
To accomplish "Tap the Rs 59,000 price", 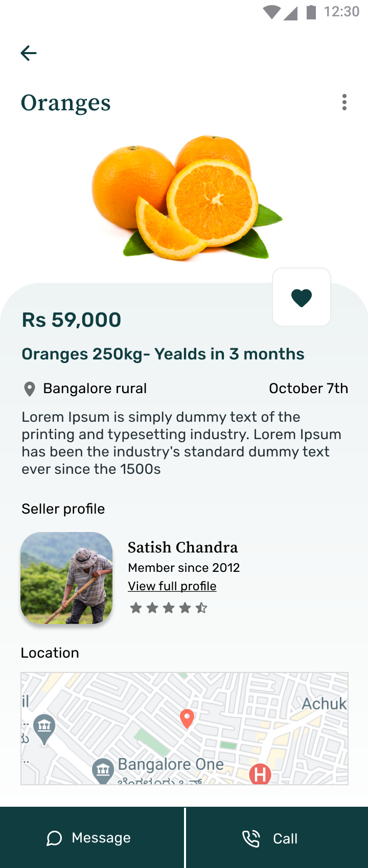I will (x=72, y=320).
